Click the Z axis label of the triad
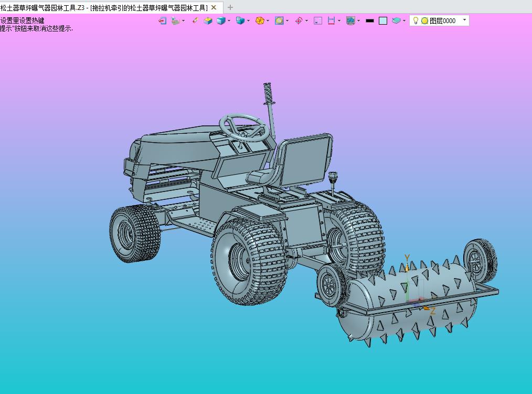 click(x=433, y=311)
